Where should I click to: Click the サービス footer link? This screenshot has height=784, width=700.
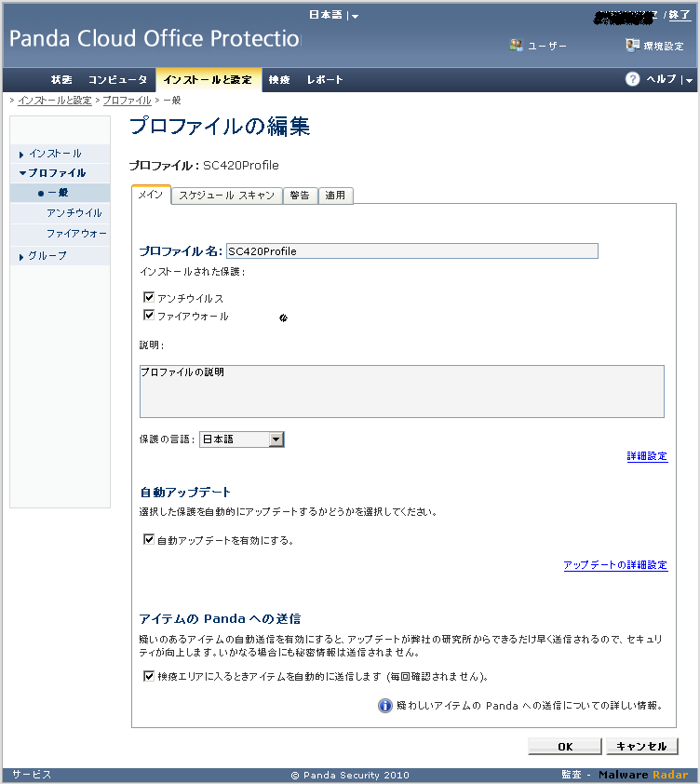(32, 775)
